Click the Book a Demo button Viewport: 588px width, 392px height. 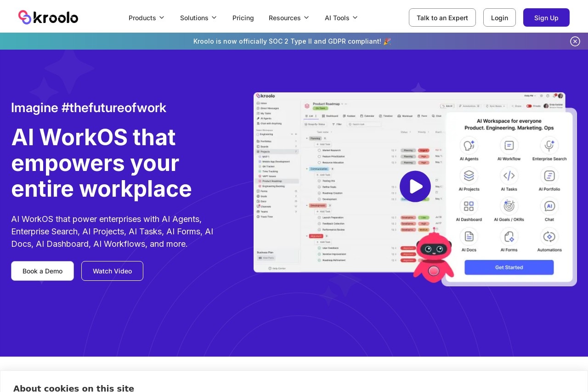pos(42,271)
